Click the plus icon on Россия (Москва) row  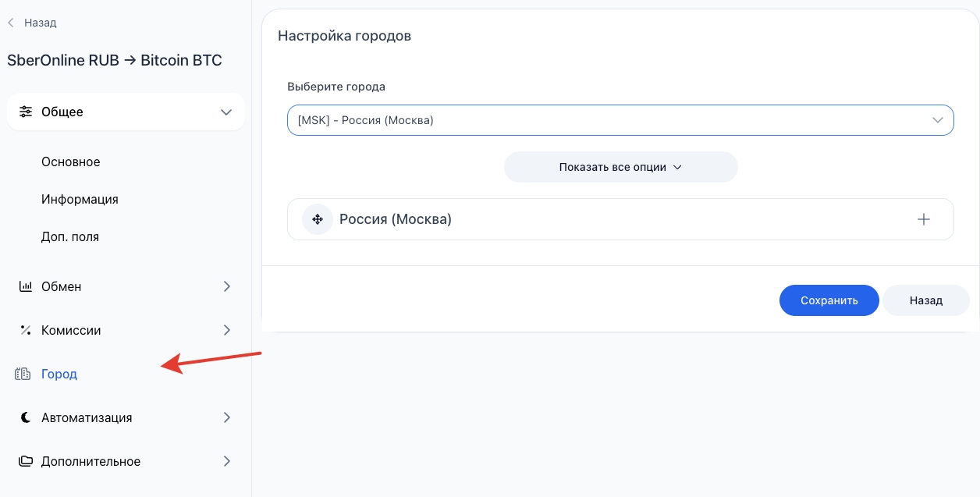click(x=924, y=219)
